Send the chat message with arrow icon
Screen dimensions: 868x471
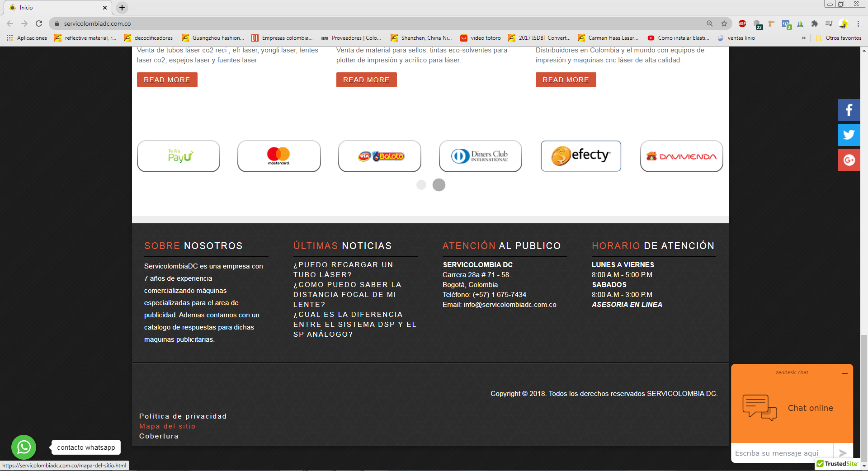[x=843, y=453]
